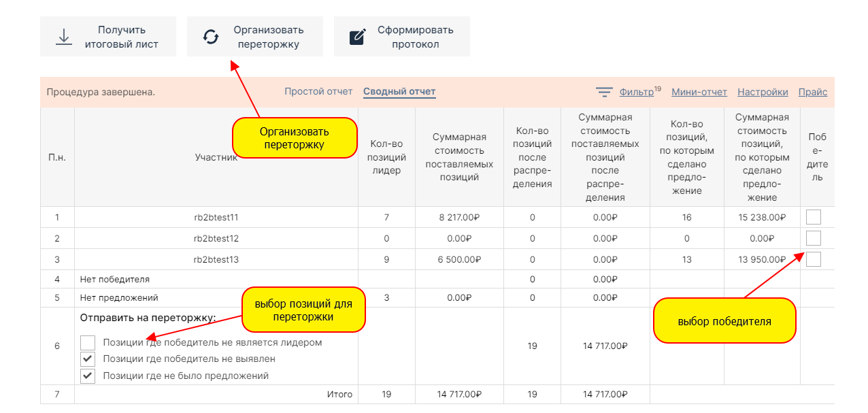Enable 'победитель не является лидером' checkbox
This screenshot has height=413, width=868.
(88, 343)
